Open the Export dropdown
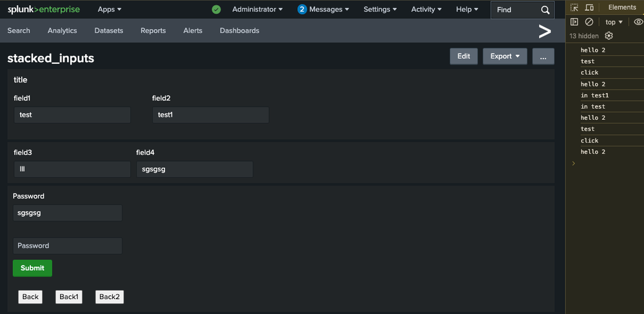The width and height of the screenshot is (644, 314). 505,57
